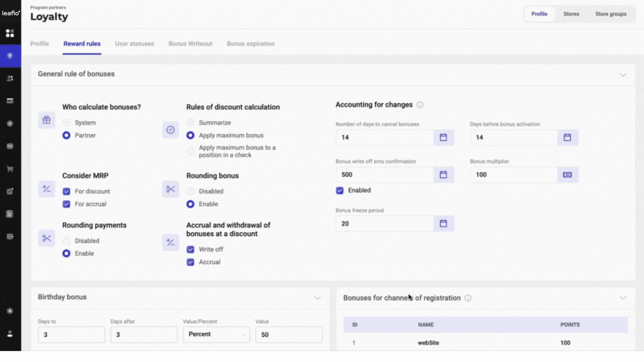This screenshot has height=362, width=644.
Task: Click the user profile icon at sidebar bottom
Action: point(10,333)
